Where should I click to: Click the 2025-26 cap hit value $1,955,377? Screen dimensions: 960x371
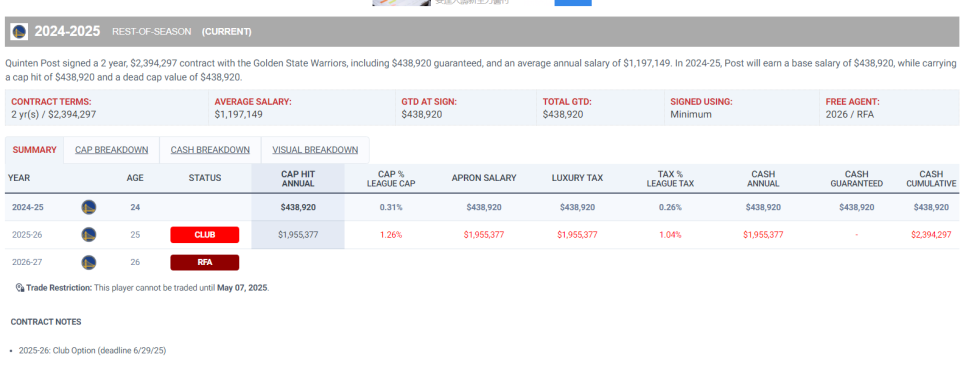point(298,234)
